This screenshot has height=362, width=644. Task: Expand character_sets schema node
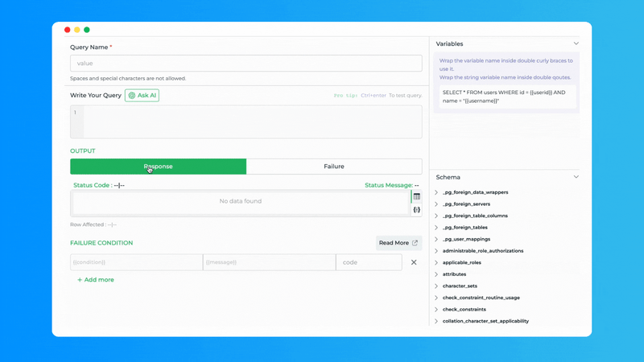[x=436, y=286]
